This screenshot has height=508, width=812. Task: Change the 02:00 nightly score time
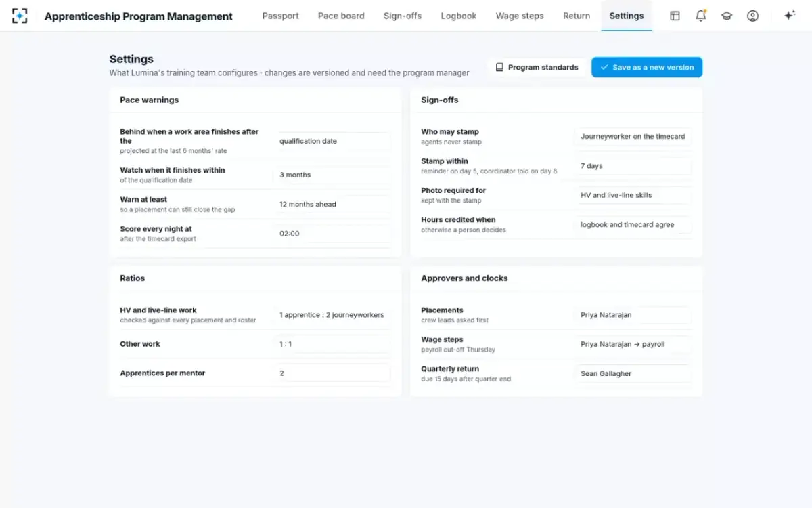coord(332,233)
